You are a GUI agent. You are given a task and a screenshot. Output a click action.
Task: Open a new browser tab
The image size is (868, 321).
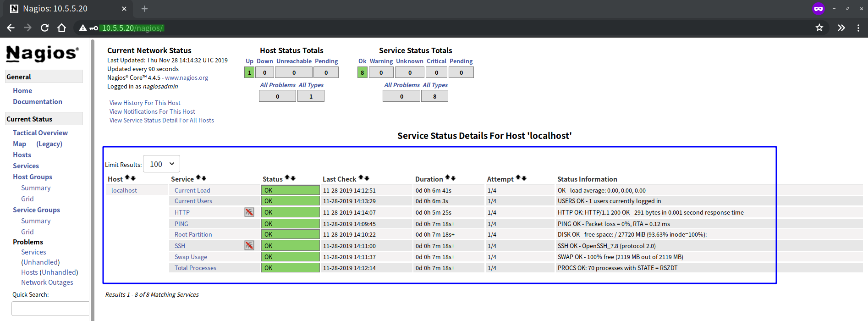[144, 9]
